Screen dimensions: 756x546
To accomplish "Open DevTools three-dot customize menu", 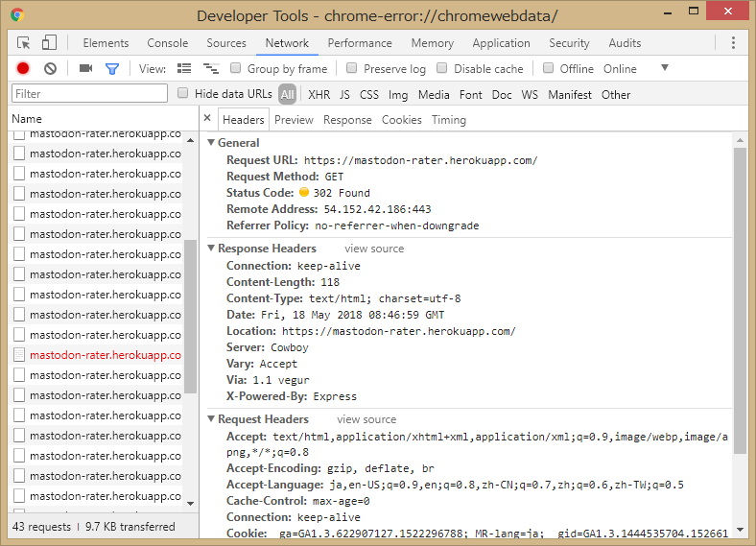I will (x=733, y=43).
